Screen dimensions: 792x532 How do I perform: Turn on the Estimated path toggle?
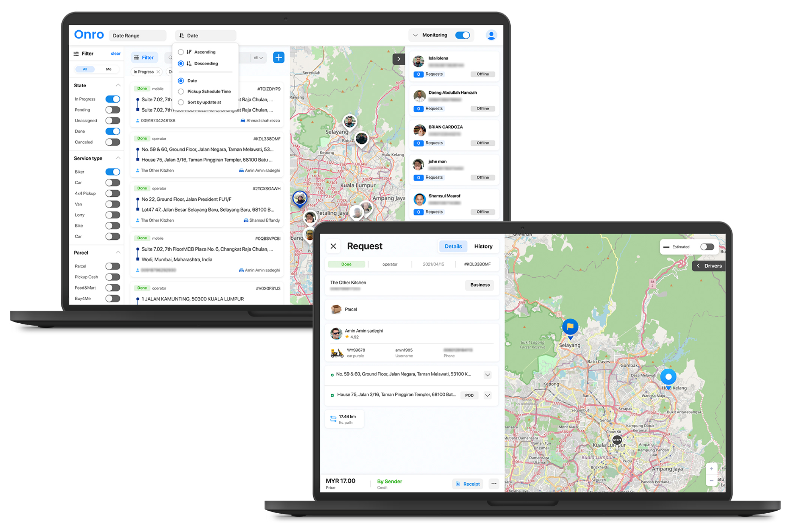pyautogui.click(x=707, y=247)
